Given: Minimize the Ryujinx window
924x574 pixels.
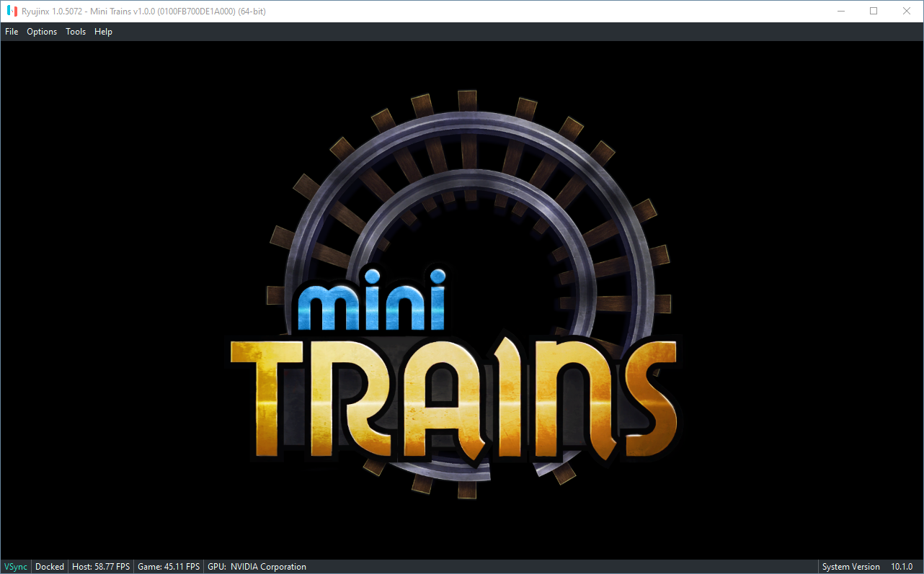Looking at the screenshot, I should click(x=840, y=11).
